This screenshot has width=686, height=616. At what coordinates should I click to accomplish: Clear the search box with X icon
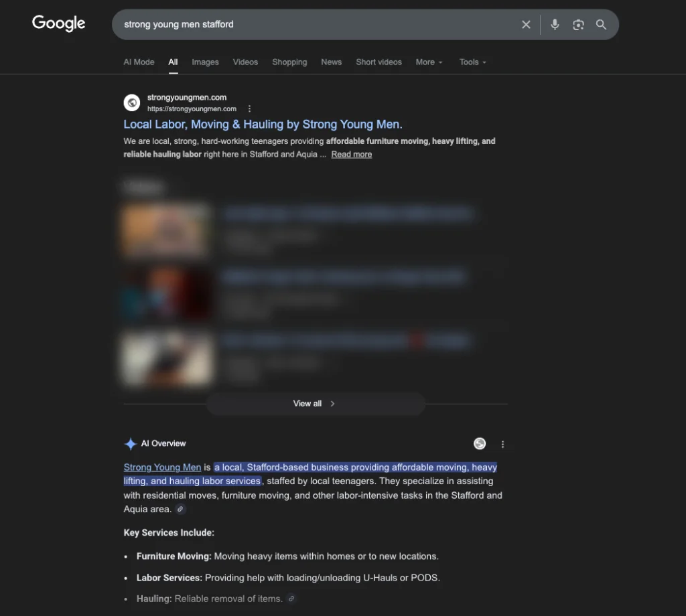[x=526, y=25]
